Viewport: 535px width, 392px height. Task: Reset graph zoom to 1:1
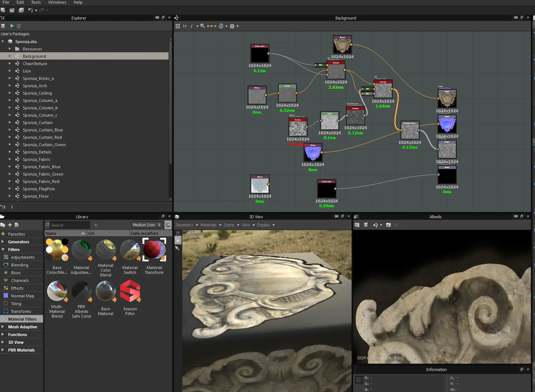pos(185,26)
